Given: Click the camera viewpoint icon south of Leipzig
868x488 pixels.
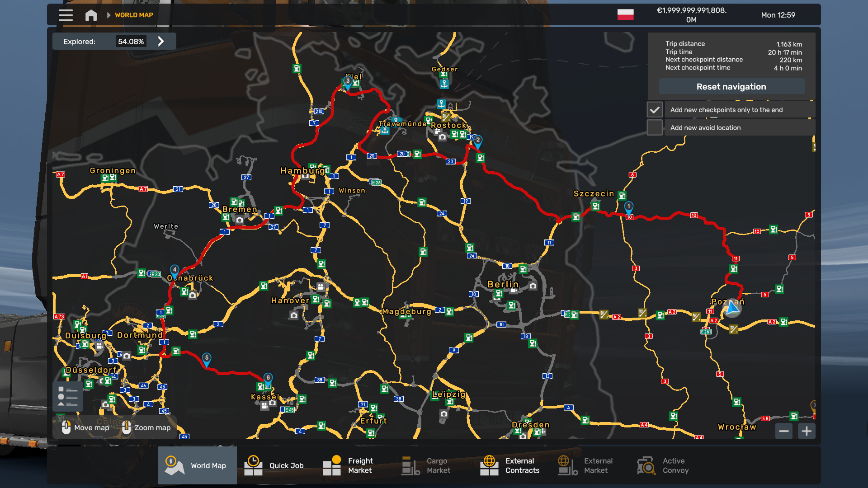Looking at the screenshot, I should (444, 414).
